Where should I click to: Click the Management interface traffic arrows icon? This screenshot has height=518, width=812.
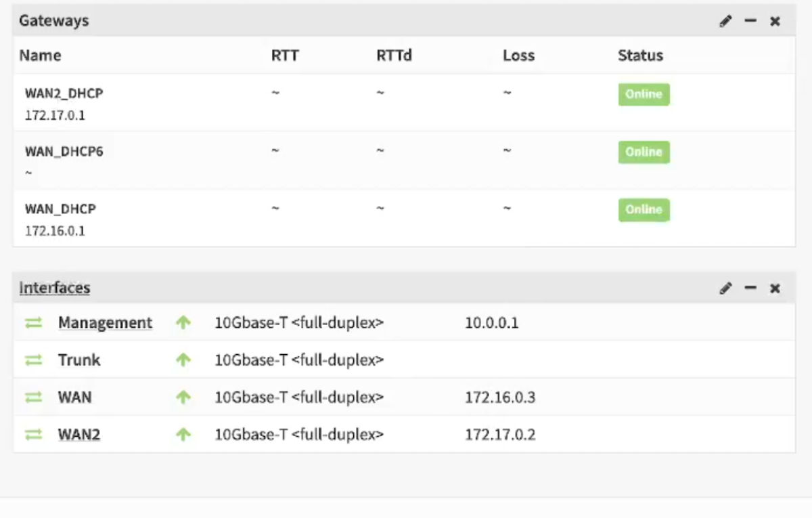click(33, 323)
